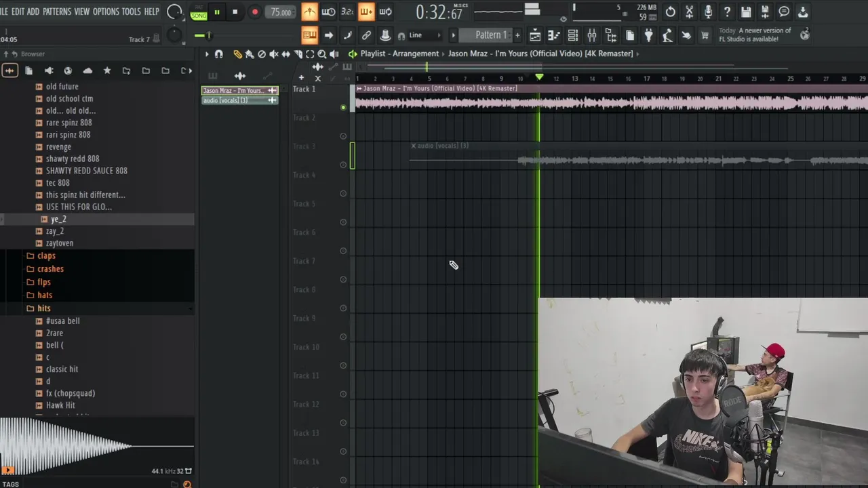Show the Playlist window icon

(535, 35)
